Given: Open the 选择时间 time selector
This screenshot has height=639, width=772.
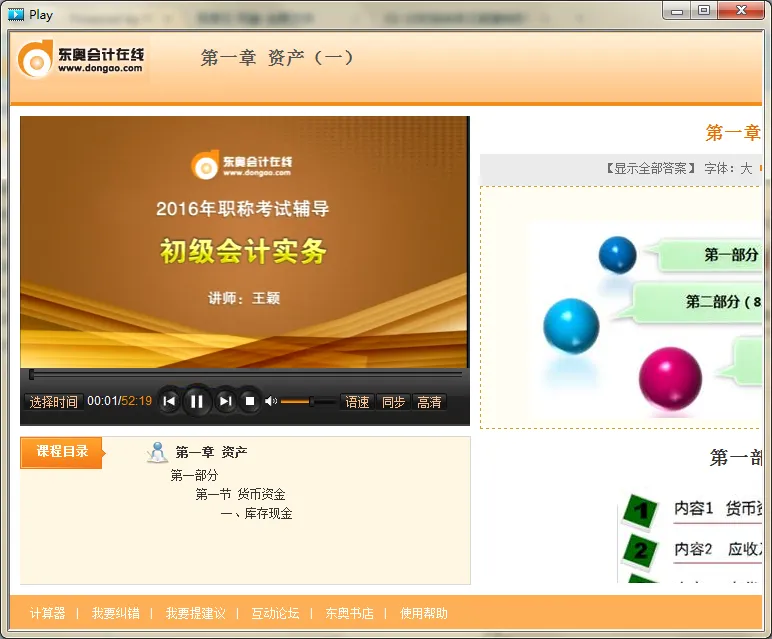Looking at the screenshot, I should (x=53, y=402).
